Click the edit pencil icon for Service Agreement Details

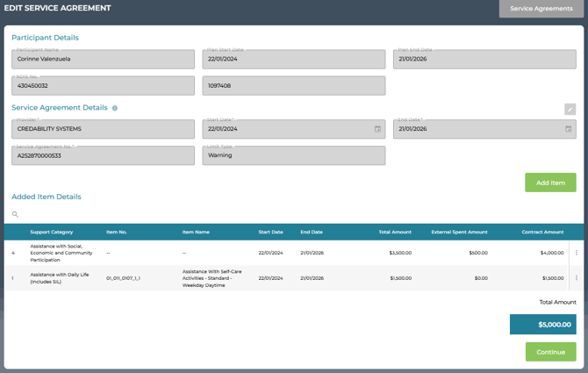[x=570, y=110]
